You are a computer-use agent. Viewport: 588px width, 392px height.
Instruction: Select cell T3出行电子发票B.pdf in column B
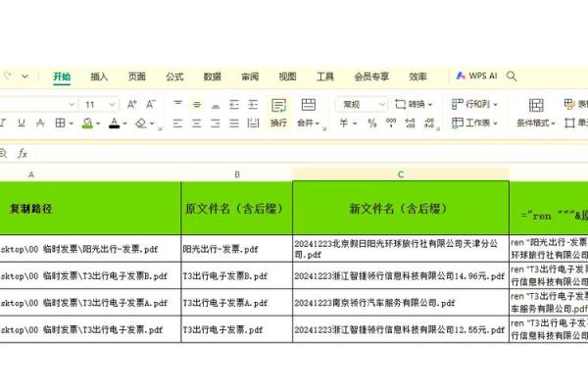click(236, 275)
